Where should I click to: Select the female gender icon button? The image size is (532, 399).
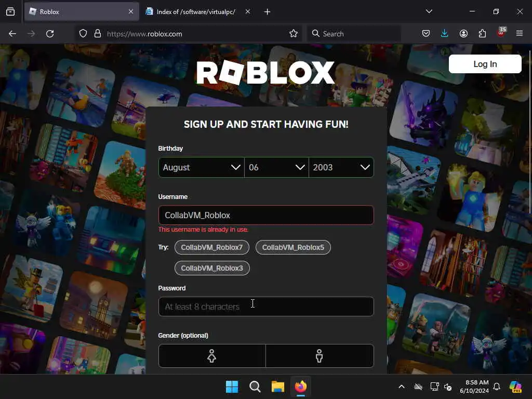212,356
